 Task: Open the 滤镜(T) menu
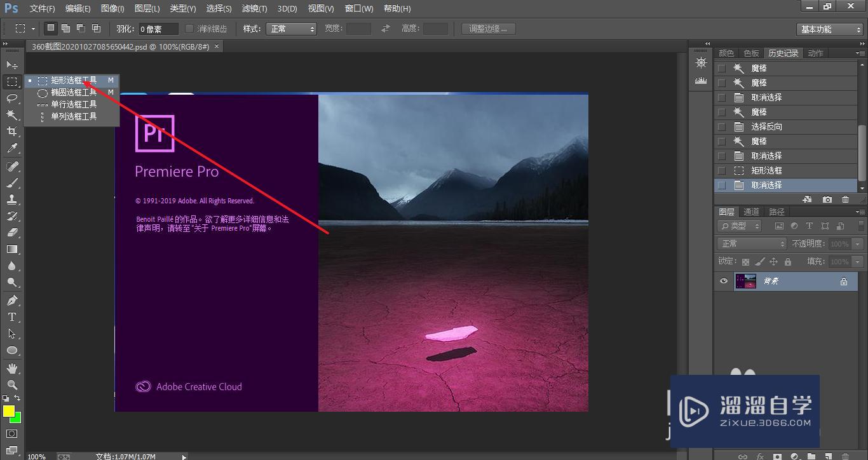[x=254, y=9]
